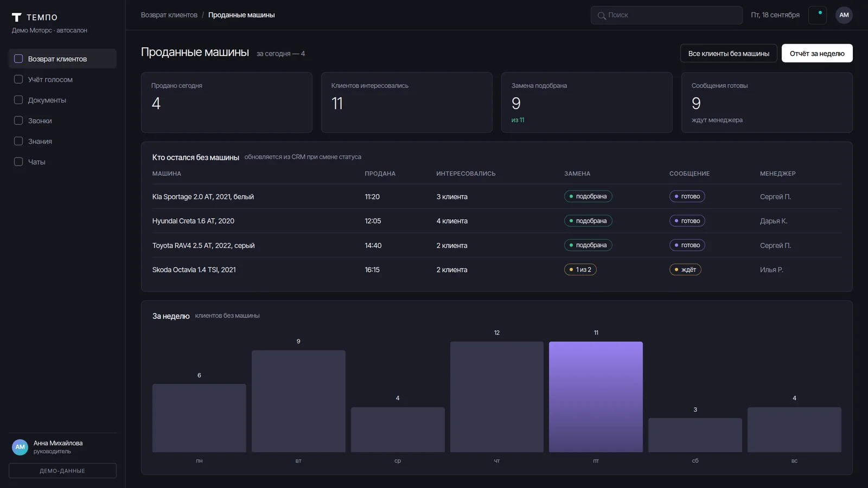Open the AM profile avatar in the top bar

[x=844, y=15]
